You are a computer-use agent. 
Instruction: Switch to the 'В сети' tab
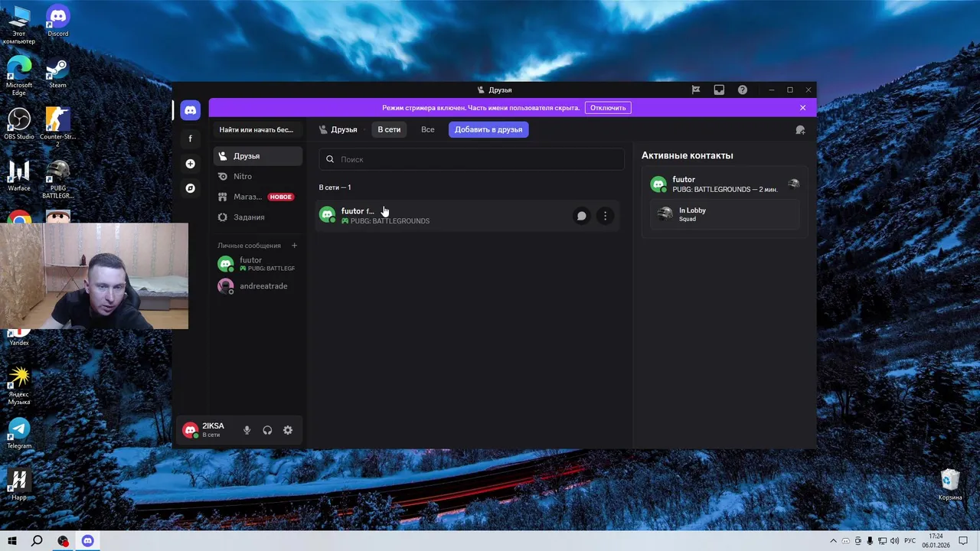389,129
